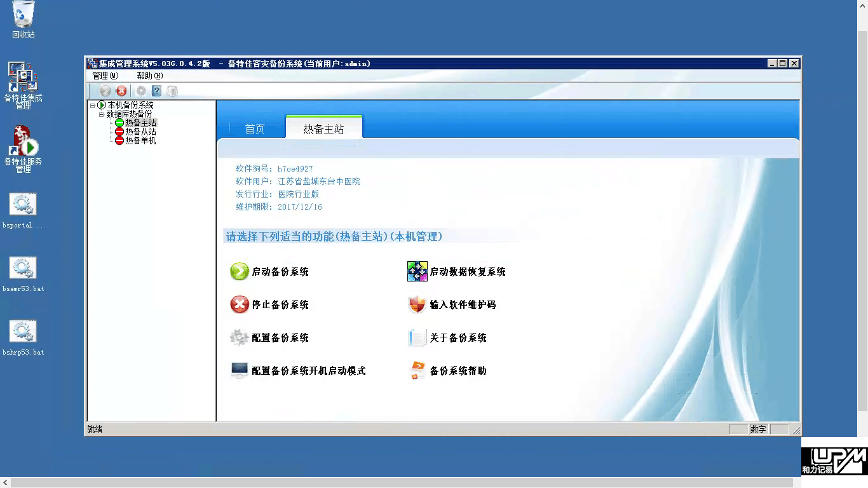
Task: Click the help icon for 备份系统帮助
Action: [417, 370]
